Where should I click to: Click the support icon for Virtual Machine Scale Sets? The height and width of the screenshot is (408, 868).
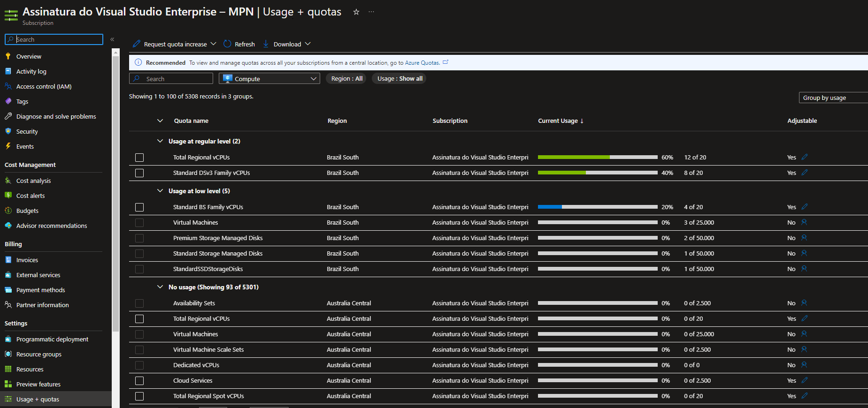[804, 349]
